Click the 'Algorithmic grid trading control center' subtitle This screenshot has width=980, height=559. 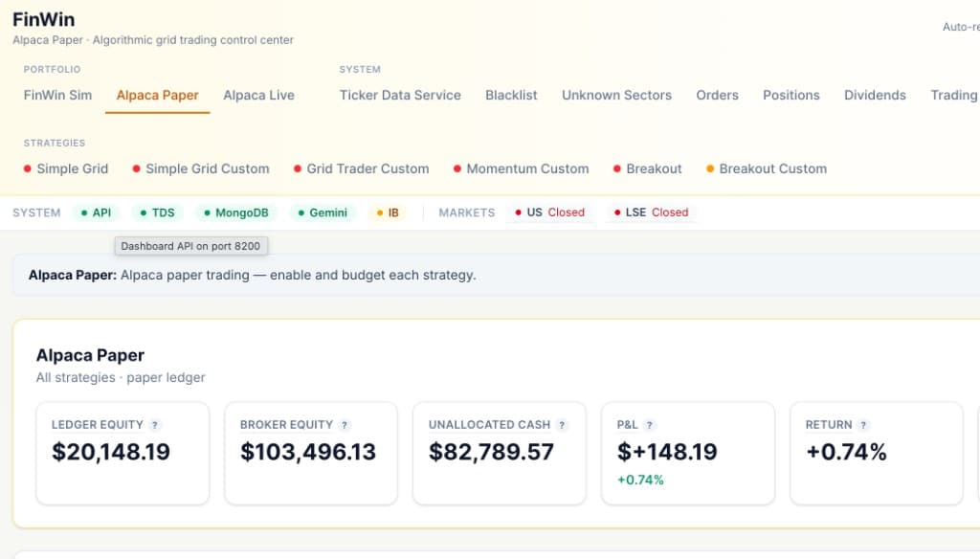[193, 40]
